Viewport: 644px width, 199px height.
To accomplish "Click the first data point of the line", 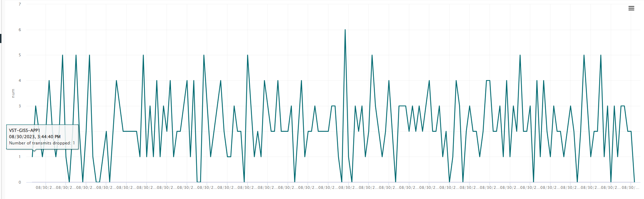I will pos(32,156).
